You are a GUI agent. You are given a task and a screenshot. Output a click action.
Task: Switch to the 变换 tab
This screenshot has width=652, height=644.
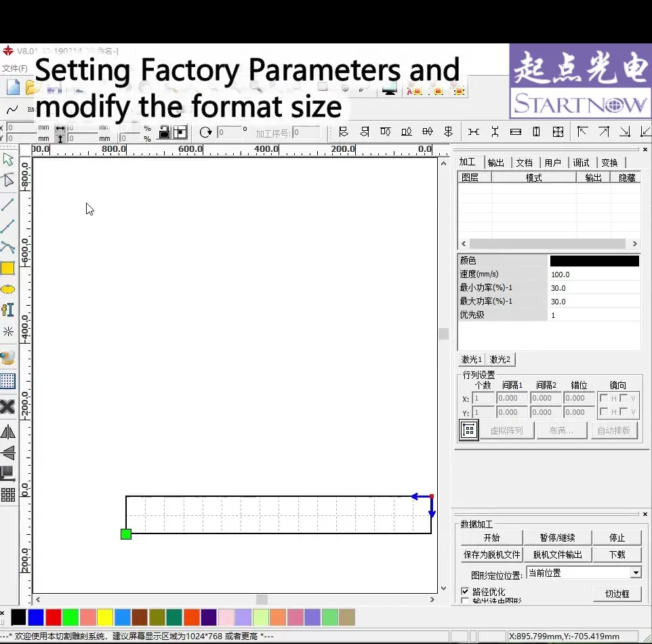coord(609,163)
